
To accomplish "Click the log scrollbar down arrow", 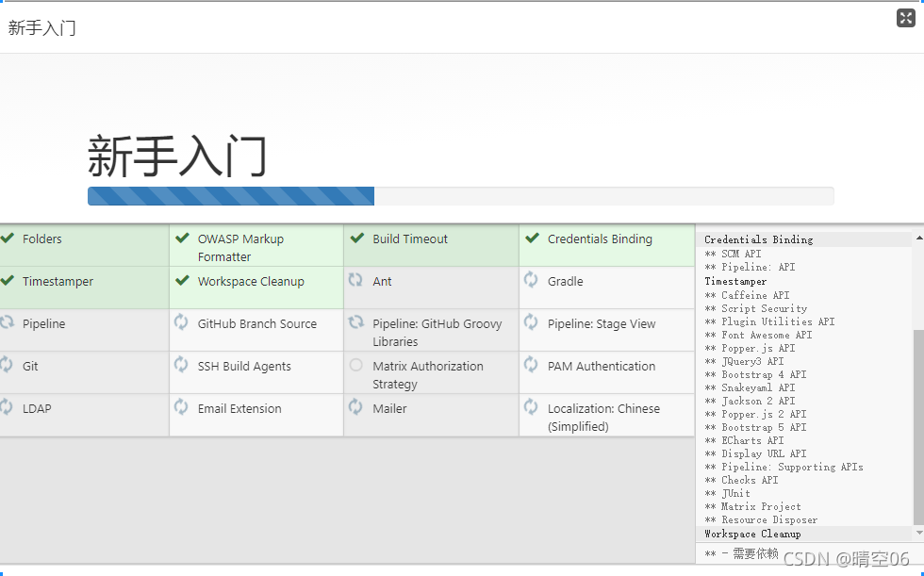I will 918,533.
